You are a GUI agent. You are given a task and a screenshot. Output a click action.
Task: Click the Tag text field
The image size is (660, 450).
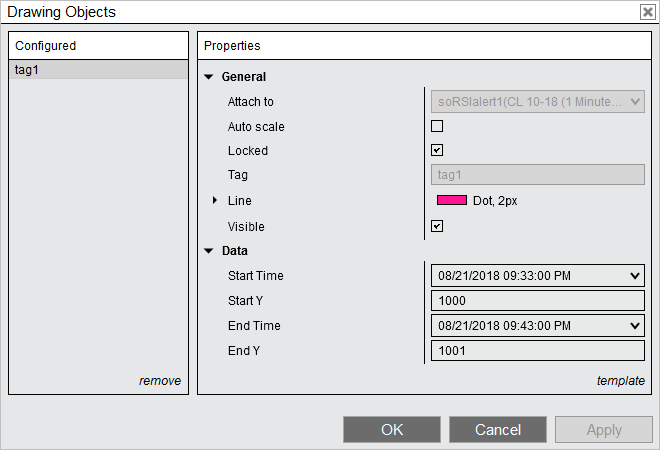537,176
